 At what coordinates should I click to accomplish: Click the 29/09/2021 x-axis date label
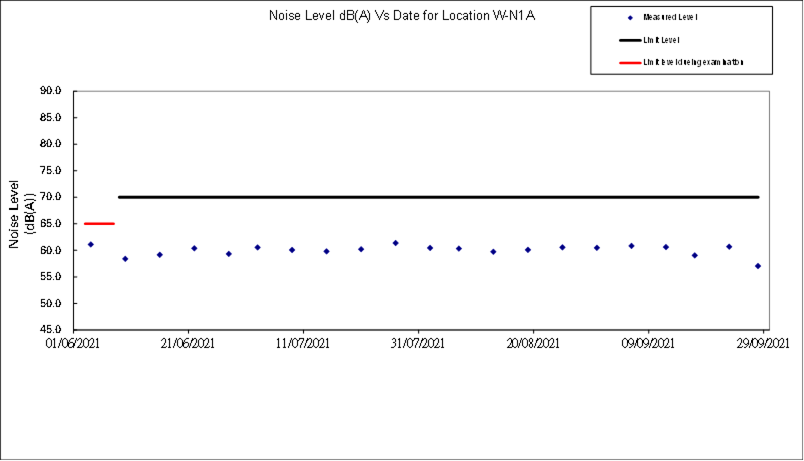click(x=764, y=344)
